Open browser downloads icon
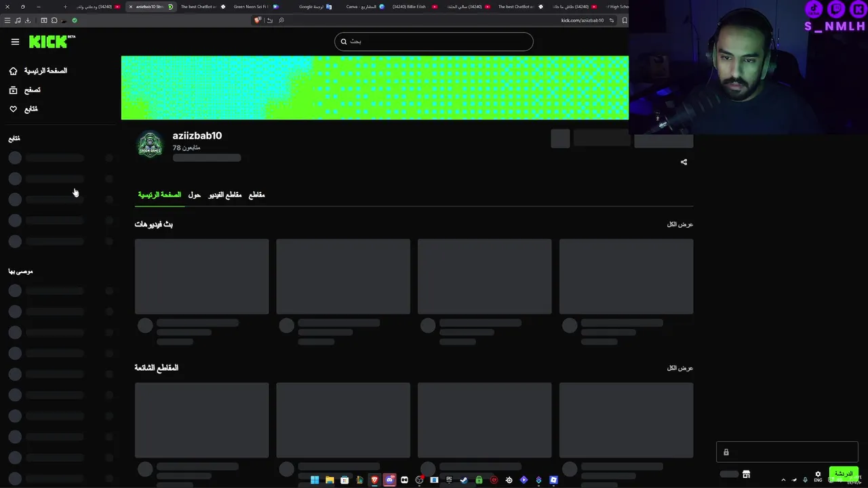Image resolution: width=868 pixels, height=488 pixels. (28, 20)
